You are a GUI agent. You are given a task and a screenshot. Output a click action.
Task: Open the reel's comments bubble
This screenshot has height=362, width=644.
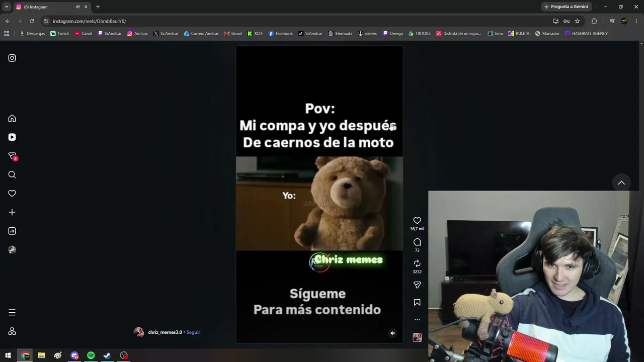(417, 242)
